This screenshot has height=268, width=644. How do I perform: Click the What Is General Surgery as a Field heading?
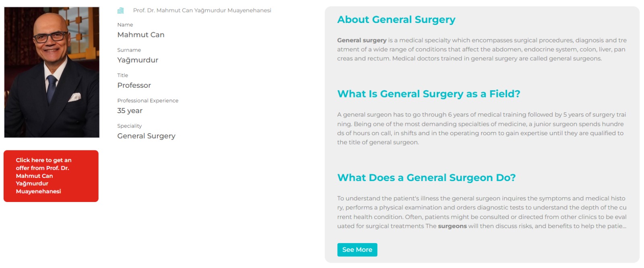(x=428, y=94)
